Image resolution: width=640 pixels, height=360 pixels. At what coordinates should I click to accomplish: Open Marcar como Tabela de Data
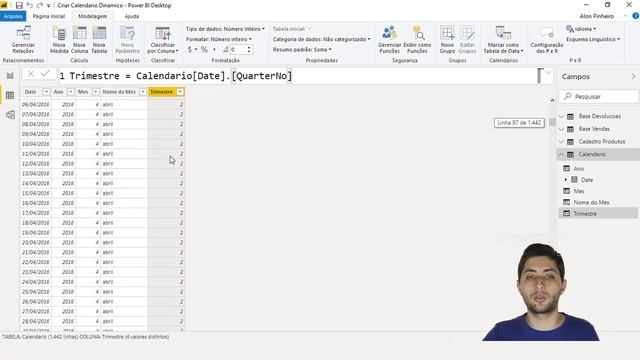(503, 40)
